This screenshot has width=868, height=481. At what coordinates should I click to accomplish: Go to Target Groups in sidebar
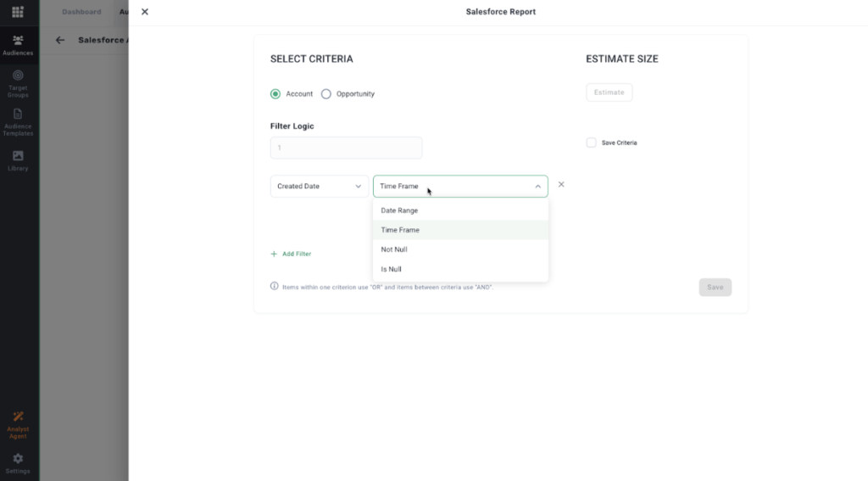18,84
